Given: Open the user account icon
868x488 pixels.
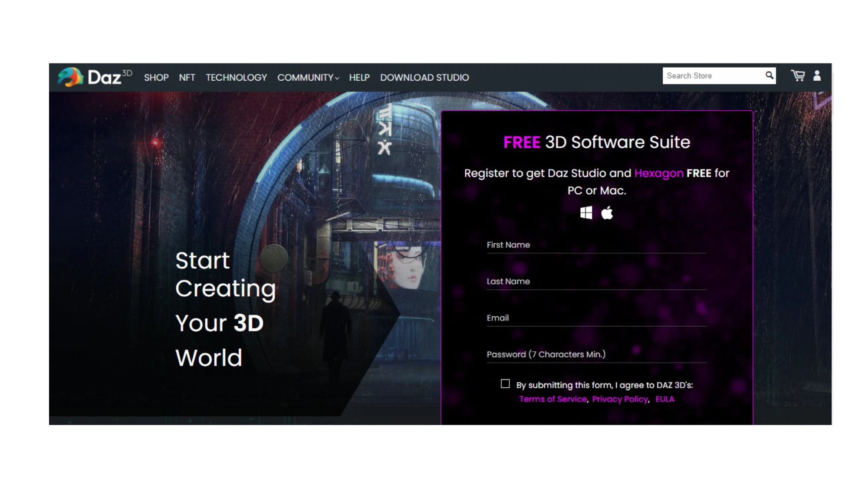Looking at the screenshot, I should pos(817,75).
